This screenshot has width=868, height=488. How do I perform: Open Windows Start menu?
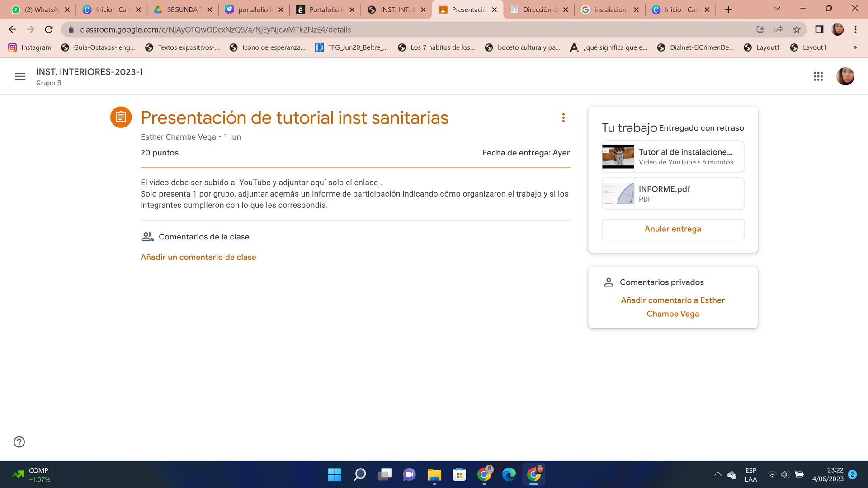click(x=335, y=474)
